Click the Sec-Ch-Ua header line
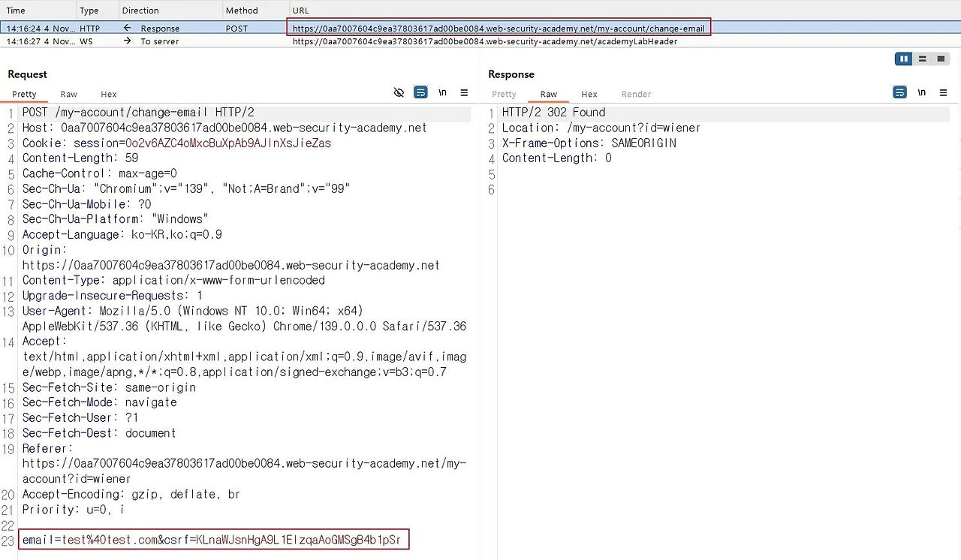 coord(186,188)
